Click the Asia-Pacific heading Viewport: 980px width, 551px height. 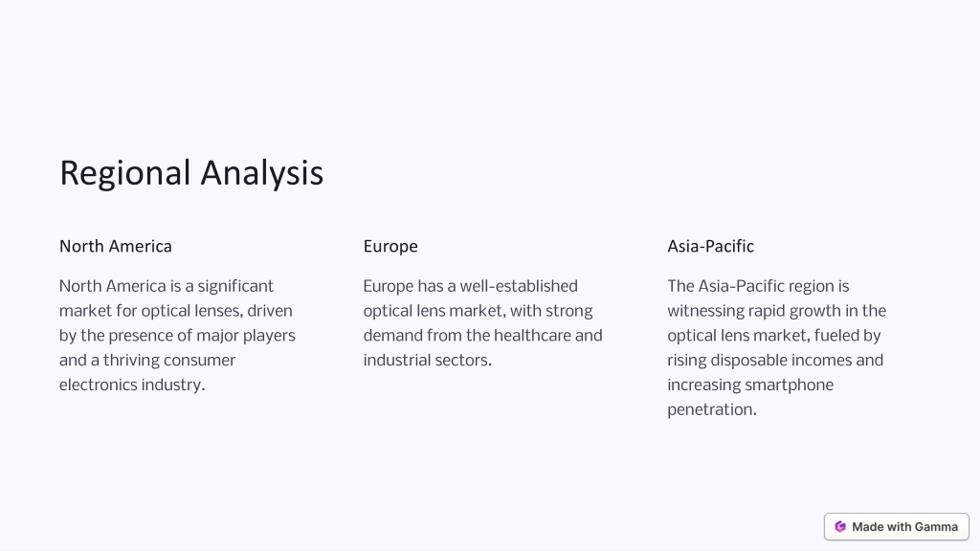click(x=711, y=246)
